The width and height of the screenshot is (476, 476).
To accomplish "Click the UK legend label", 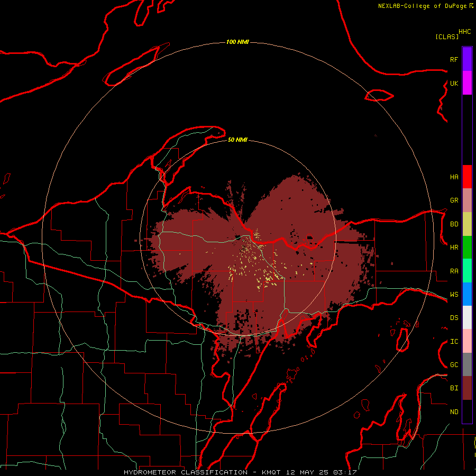I will (x=454, y=83).
